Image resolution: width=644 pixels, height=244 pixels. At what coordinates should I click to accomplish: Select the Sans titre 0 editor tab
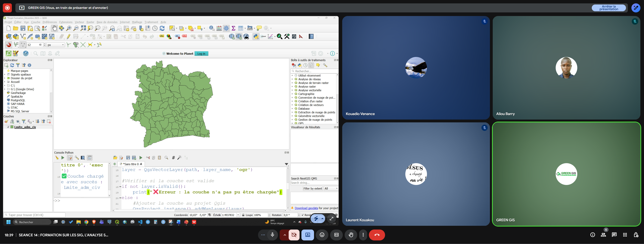coord(130,164)
